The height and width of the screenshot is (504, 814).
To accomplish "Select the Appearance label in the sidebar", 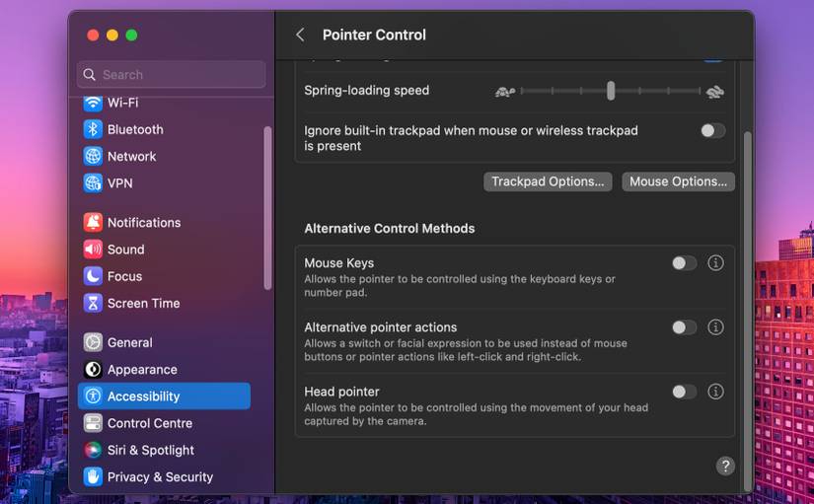I will [x=142, y=370].
